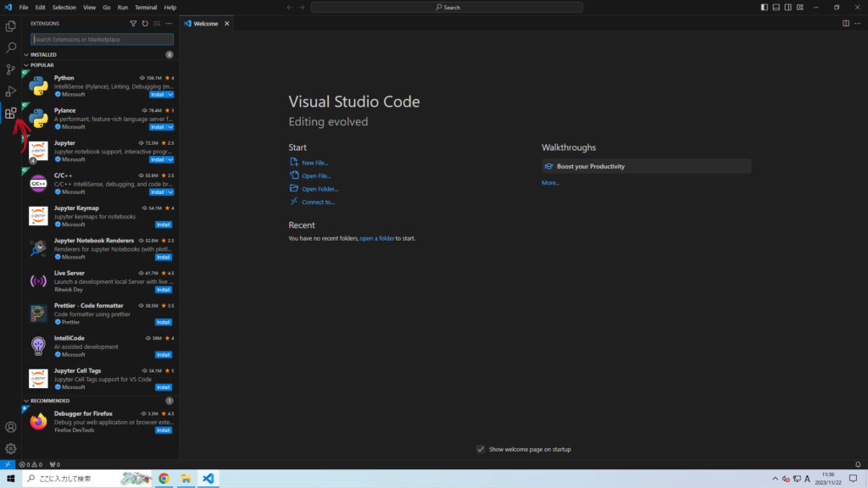Open editor More Actions menu

click(858, 24)
